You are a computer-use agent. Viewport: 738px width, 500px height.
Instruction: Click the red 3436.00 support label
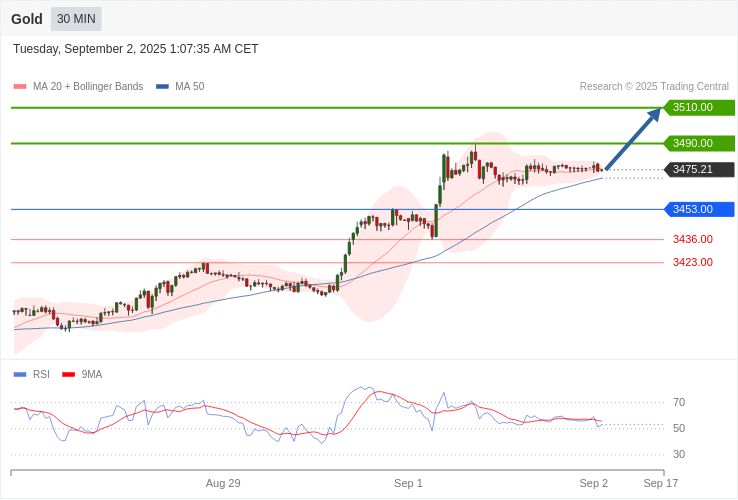point(692,239)
